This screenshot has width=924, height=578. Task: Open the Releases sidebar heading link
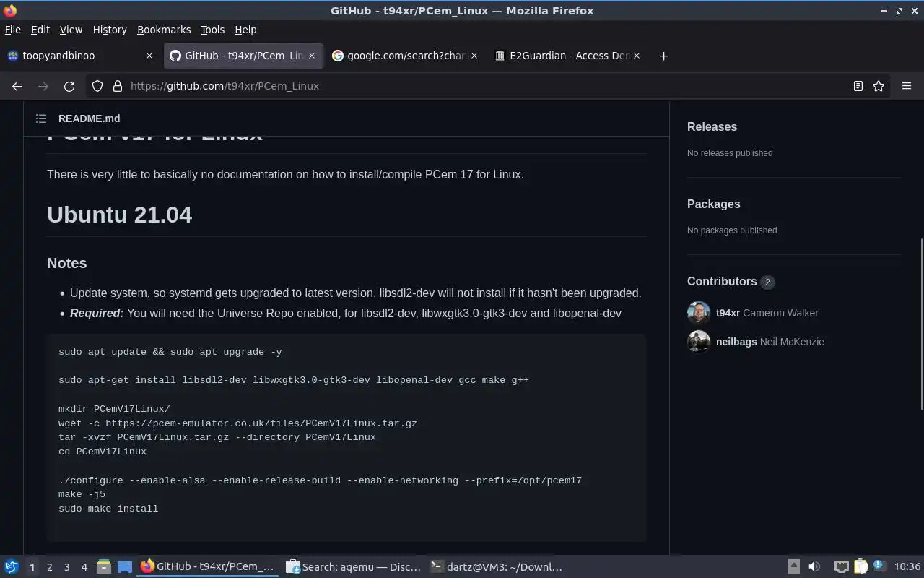pyautogui.click(x=712, y=126)
